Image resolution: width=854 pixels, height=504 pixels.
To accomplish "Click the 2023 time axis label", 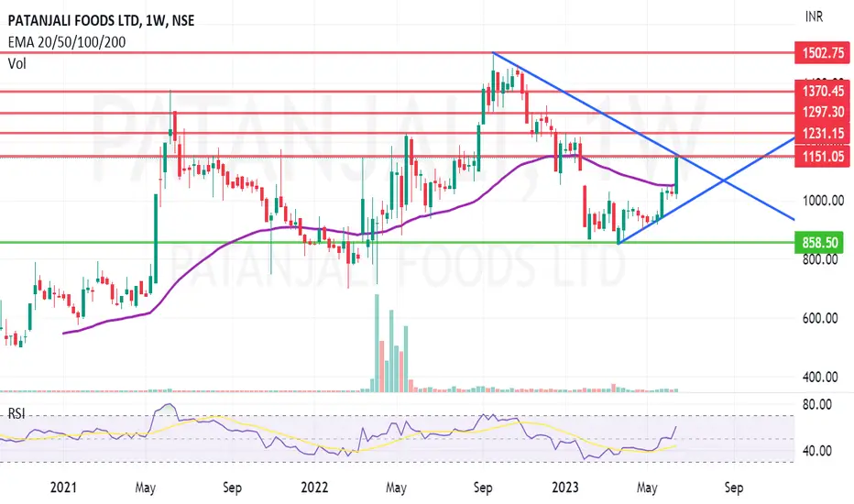I will (x=564, y=488).
